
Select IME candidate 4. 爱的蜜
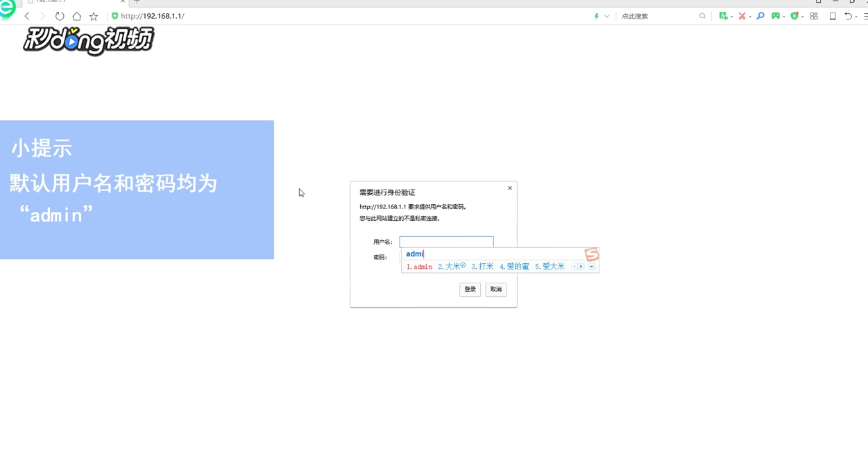tap(514, 267)
